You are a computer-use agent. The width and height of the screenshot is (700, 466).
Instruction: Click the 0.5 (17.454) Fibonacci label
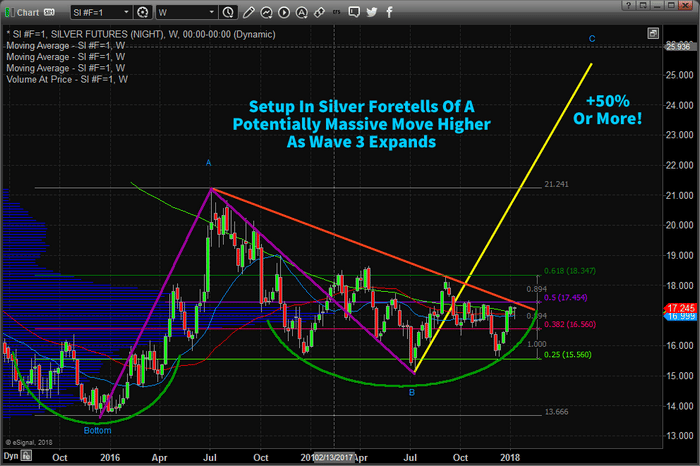point(566,298)
